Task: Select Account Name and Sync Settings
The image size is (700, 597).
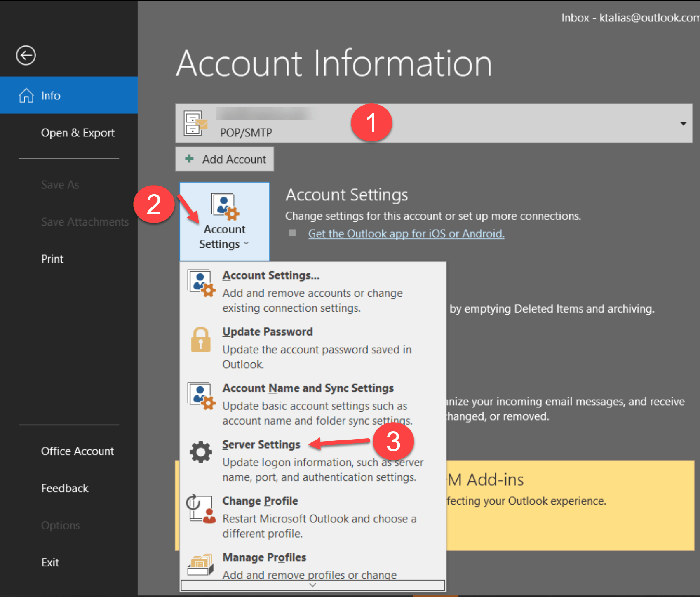Action: click(313, 404)
